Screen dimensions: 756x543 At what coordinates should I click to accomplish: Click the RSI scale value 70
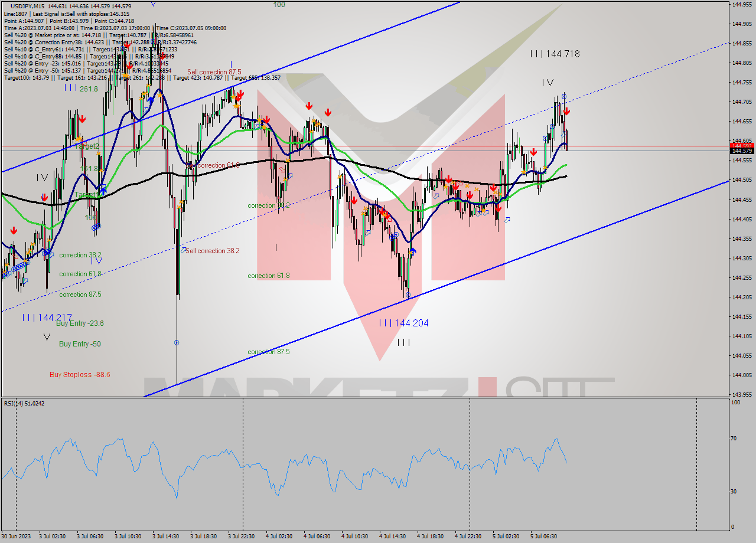click(735, 439)
